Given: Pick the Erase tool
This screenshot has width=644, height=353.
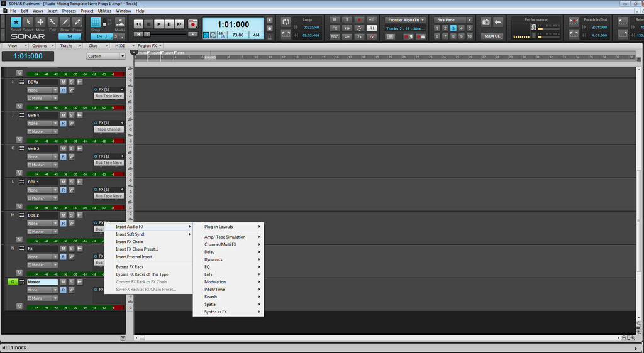Looking at the screenshot, I should tap(77, 24).
